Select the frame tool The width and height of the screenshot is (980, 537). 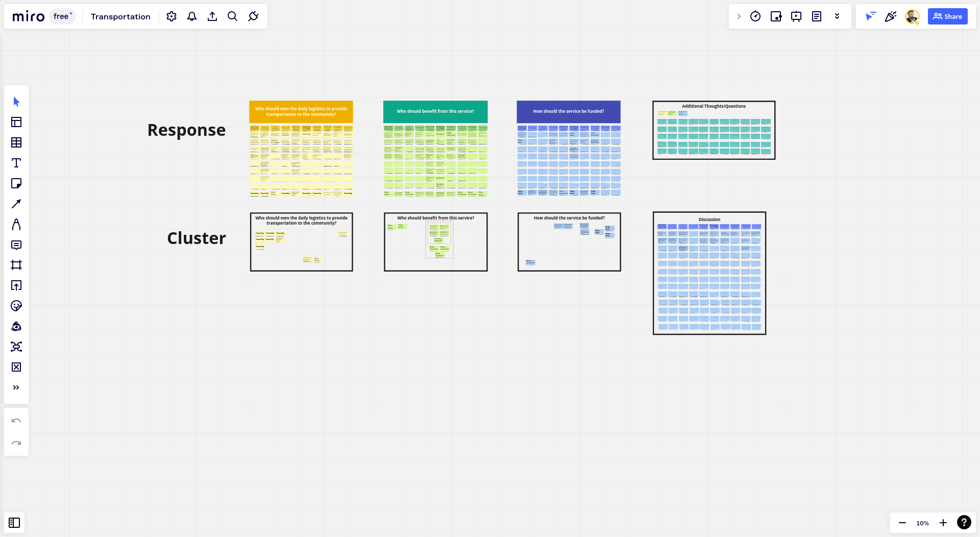point(16,265)
